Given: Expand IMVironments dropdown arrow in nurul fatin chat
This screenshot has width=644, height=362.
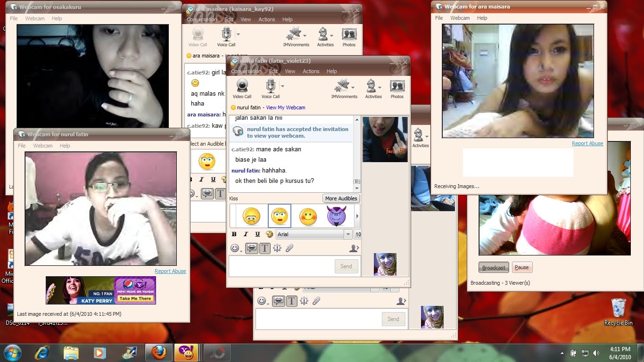Looking at the screenshot, I should [x=353, y=87].
